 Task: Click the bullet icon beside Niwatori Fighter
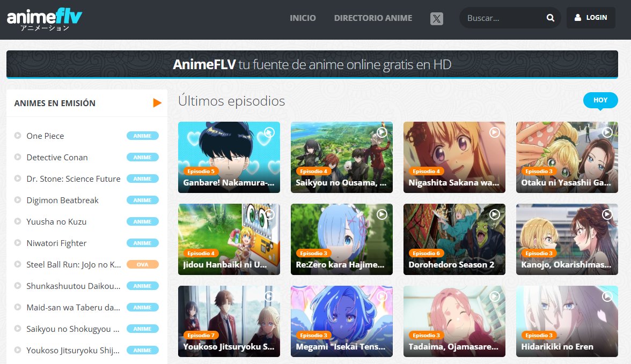pyautogui.click(x=18, y=242)
